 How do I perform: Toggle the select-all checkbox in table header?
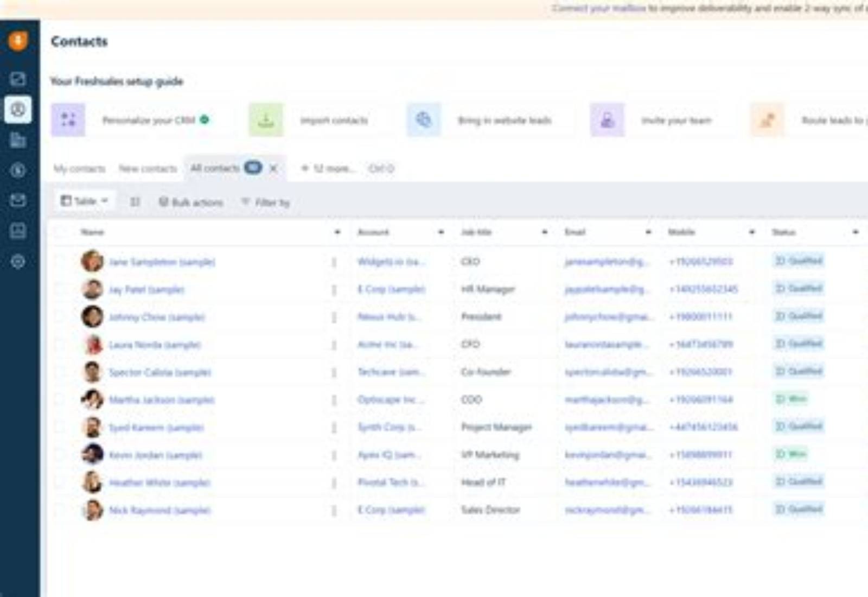click(x=60, y=232)
